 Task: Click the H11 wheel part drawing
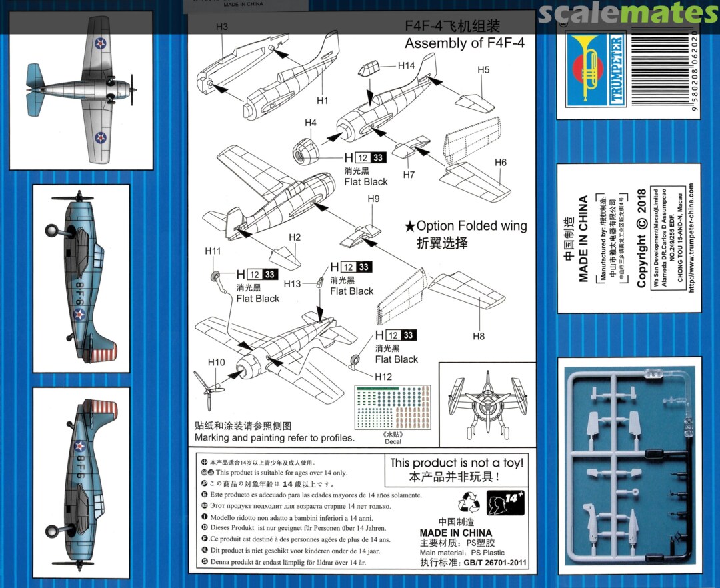pyautogui.click(x=215, y=275)
